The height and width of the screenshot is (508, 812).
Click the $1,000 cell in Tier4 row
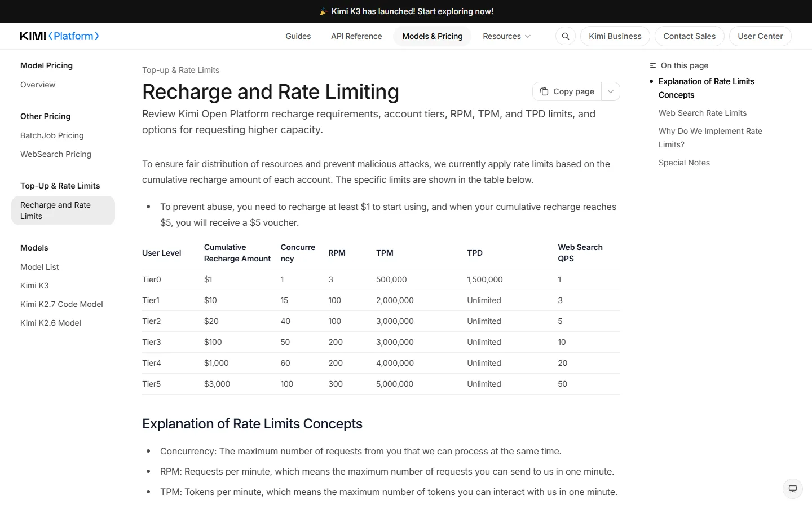point(217,363)
